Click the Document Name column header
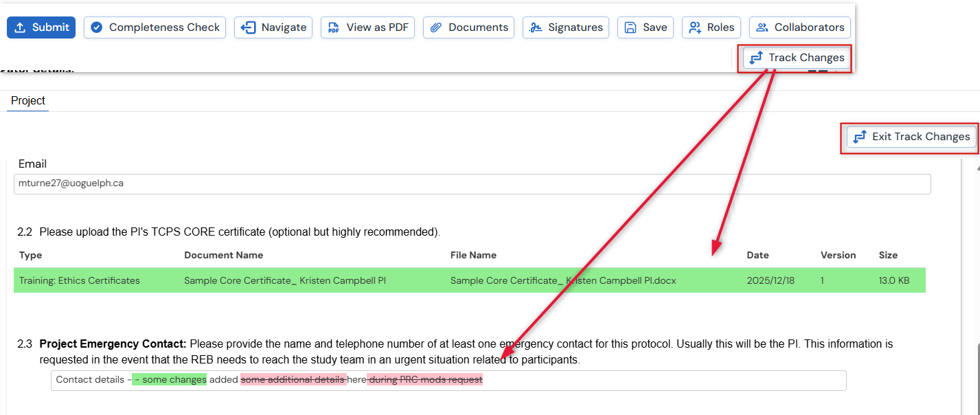Viewport: 980px width, 415px height. 224,255
